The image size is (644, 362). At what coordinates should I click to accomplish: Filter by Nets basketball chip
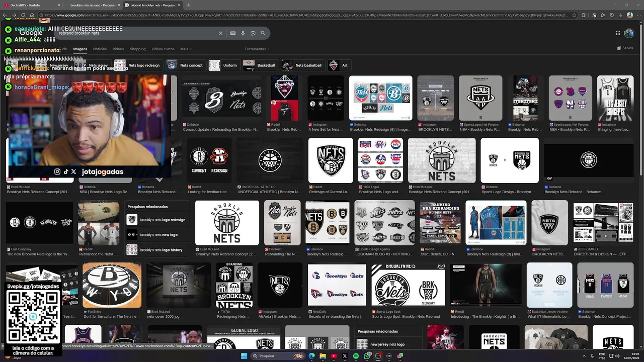tap(302, 65)
